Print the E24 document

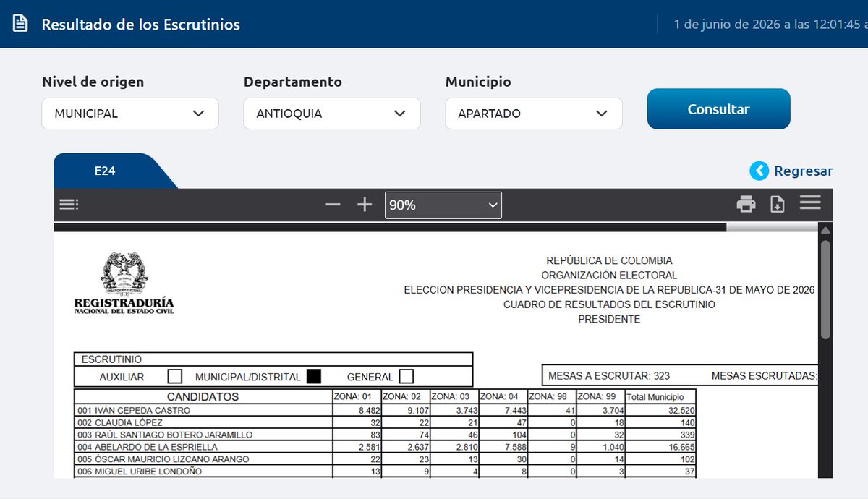point(746,205)
